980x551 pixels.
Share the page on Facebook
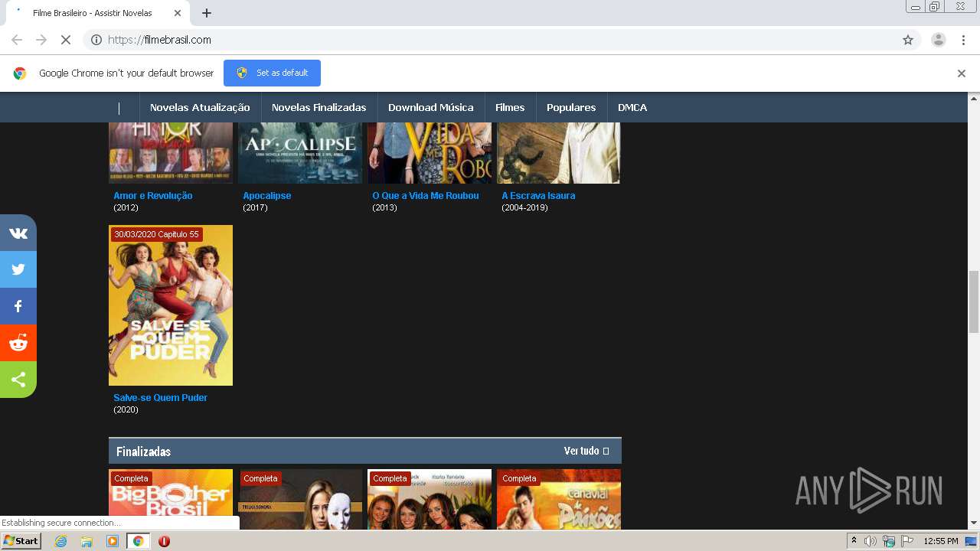click(18, 306)
